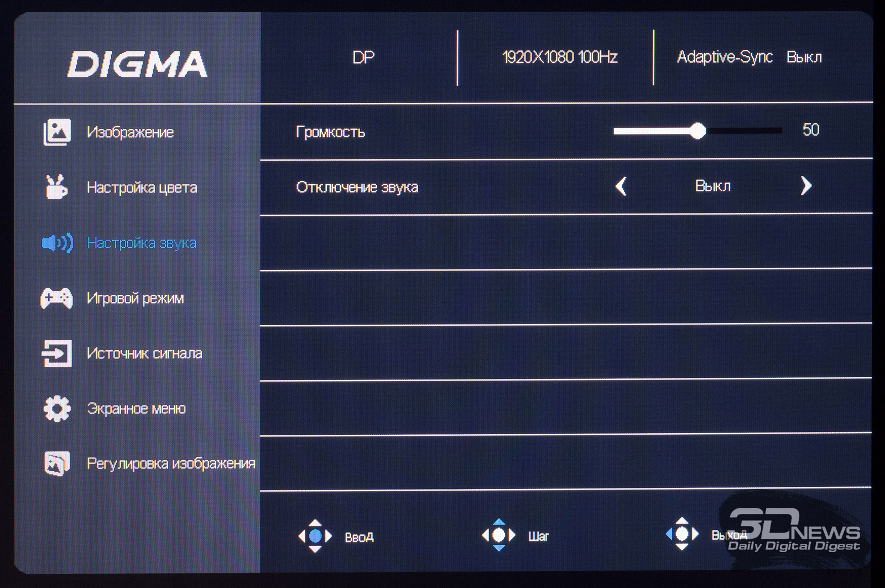Click left arrow of Отключение звука
This screenshot has height=588, width=885.
tap(621, 186)
